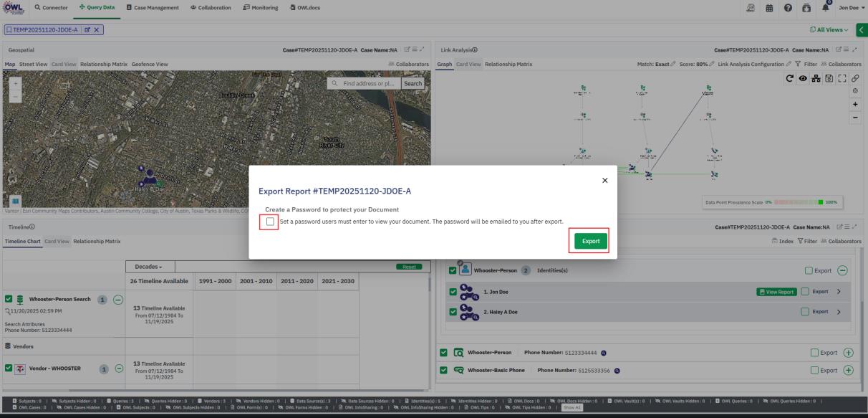Click the fullscreen graph icon
Image resolution: width=868 pixels, height=418 pixels.
pos(854,79)
